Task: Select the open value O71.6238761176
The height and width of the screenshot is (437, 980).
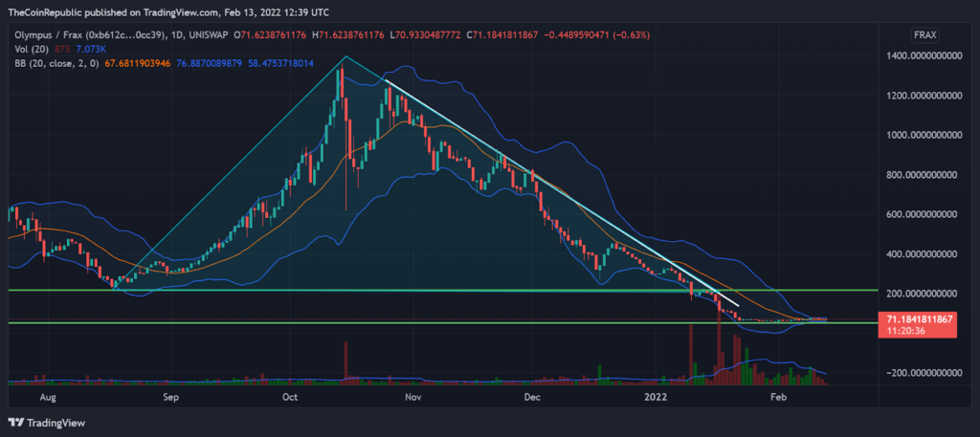Action: pyautogui.click(x=270, y=35)
